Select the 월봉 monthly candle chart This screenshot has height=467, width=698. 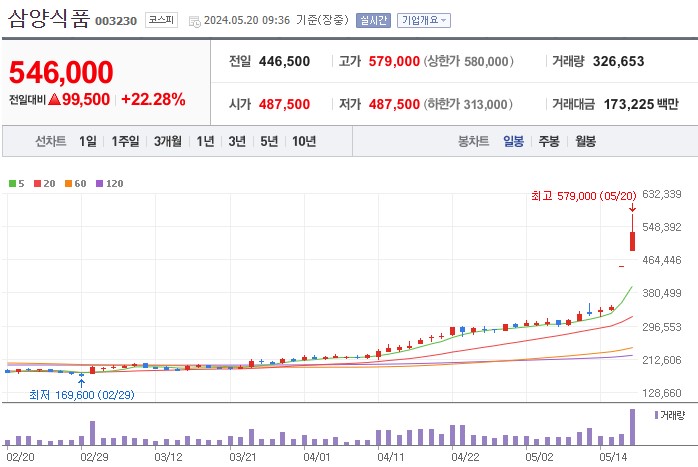click(584, 141)
